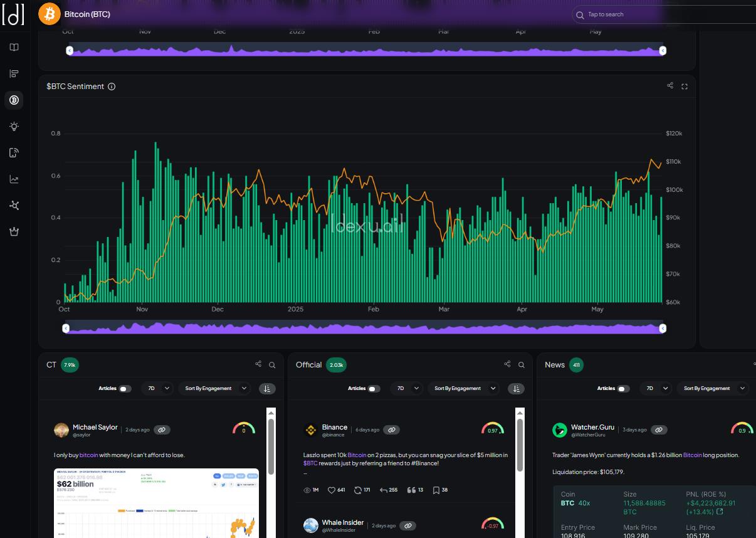This screenshot has height=538, width=756.
Task: Bookmark the Binance pizza post
Action: (437, 490)
